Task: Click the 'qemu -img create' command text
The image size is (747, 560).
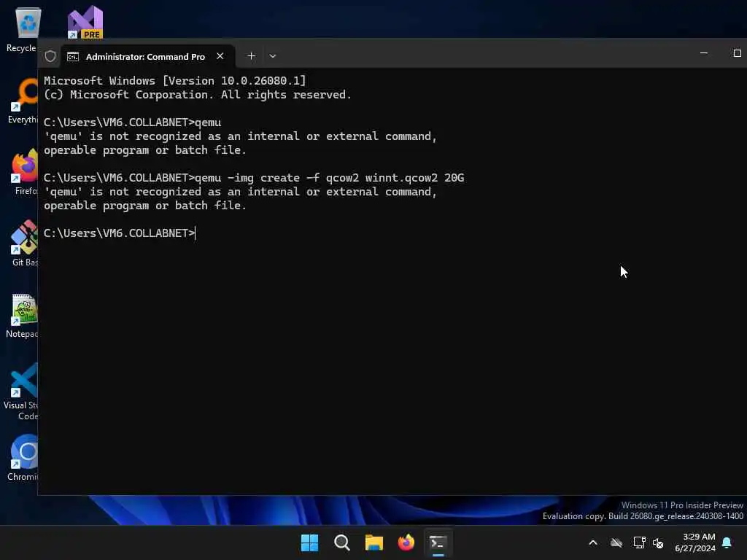Action: (x=329, y=178)
